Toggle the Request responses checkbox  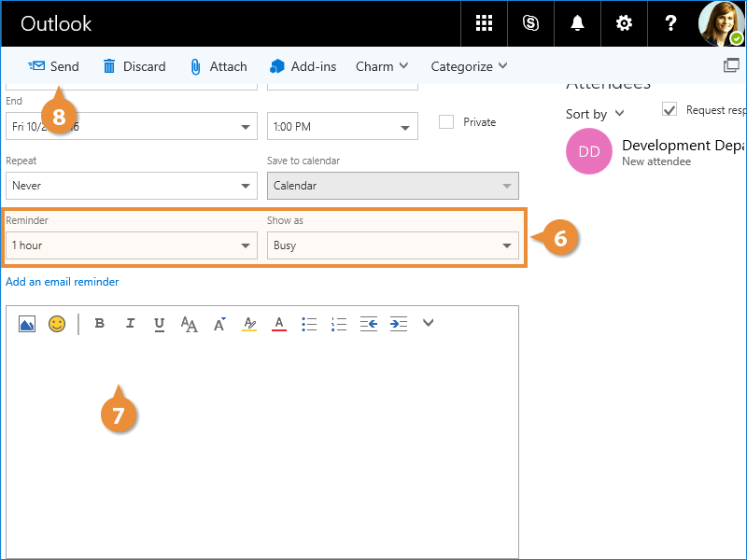(x=669, y=110)
